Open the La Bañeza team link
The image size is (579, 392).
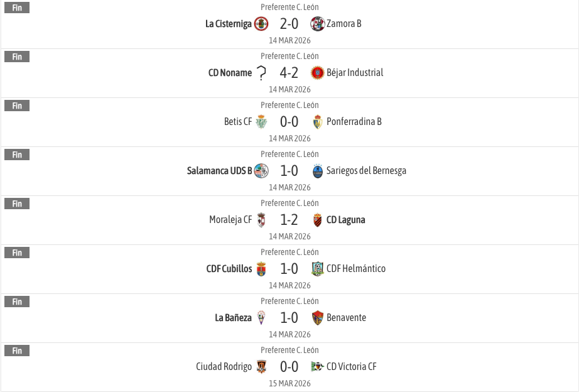pos(233,318)
